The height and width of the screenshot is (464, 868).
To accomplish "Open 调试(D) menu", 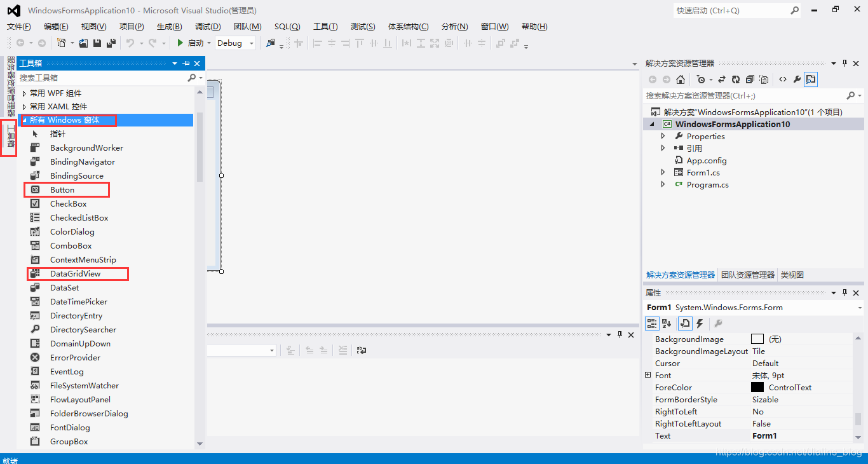I will [x=208, y=27].
